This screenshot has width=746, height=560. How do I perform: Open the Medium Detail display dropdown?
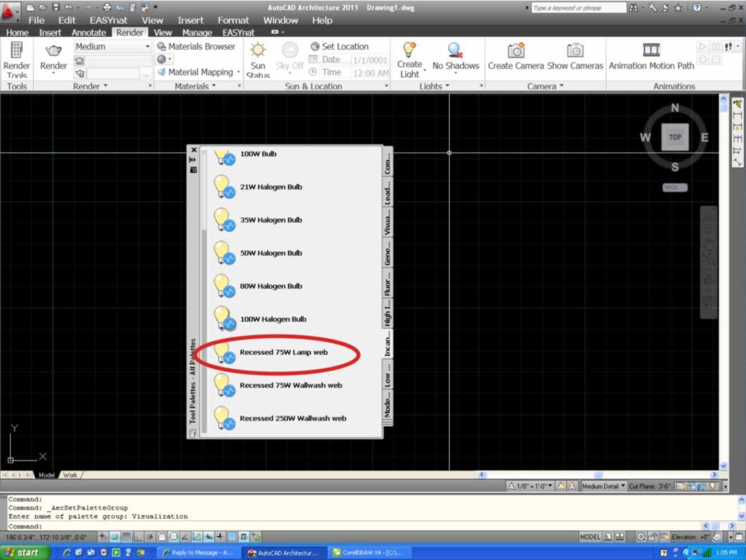click(x=603, y=486)
